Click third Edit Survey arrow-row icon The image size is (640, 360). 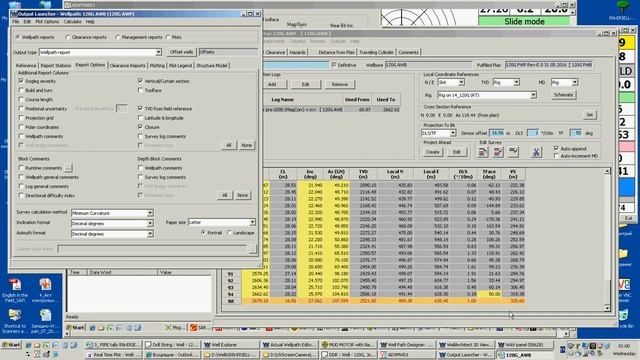tap(513, 152)
